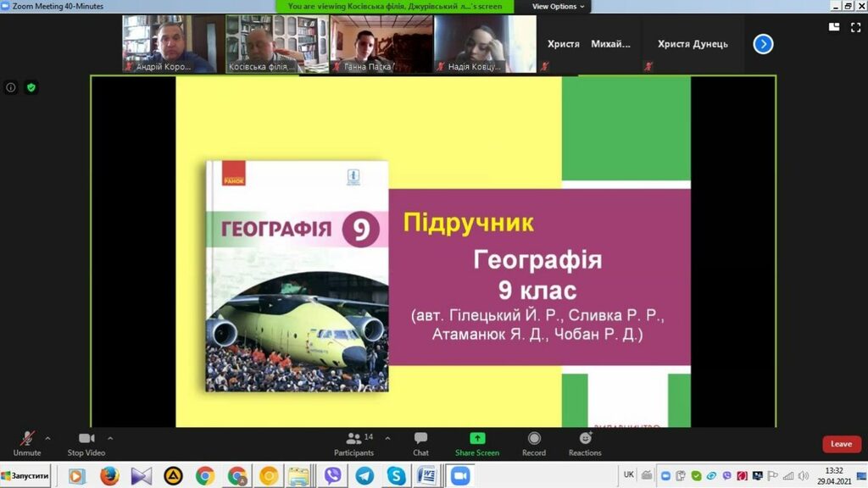The height and width of the screenshot is (488, 868).
Task: Open Telegram from the taskbar
Action: click(x=364, y=475)
